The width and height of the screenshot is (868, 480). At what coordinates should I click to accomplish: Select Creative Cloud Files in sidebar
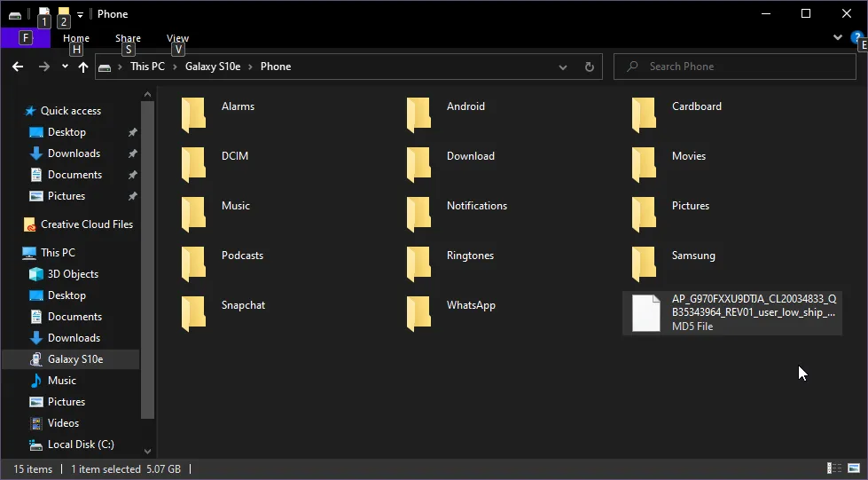click(x=86, y=224)
